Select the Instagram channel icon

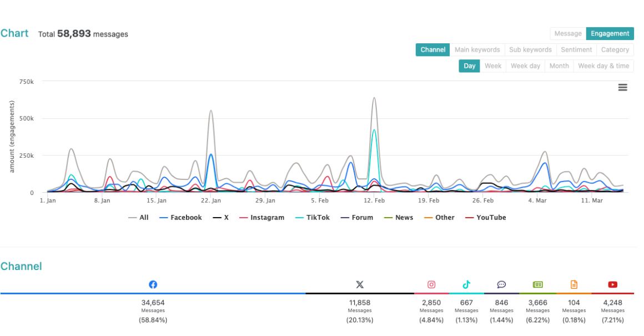point(431,284)
